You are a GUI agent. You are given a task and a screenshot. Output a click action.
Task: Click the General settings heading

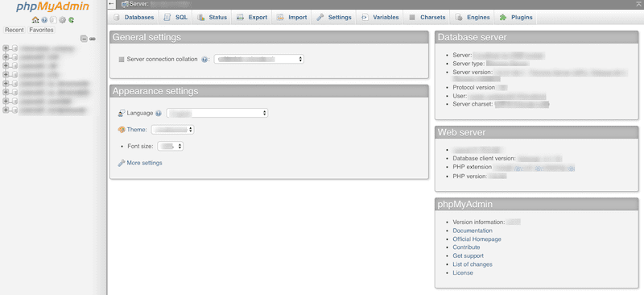[x=147, y=37]
